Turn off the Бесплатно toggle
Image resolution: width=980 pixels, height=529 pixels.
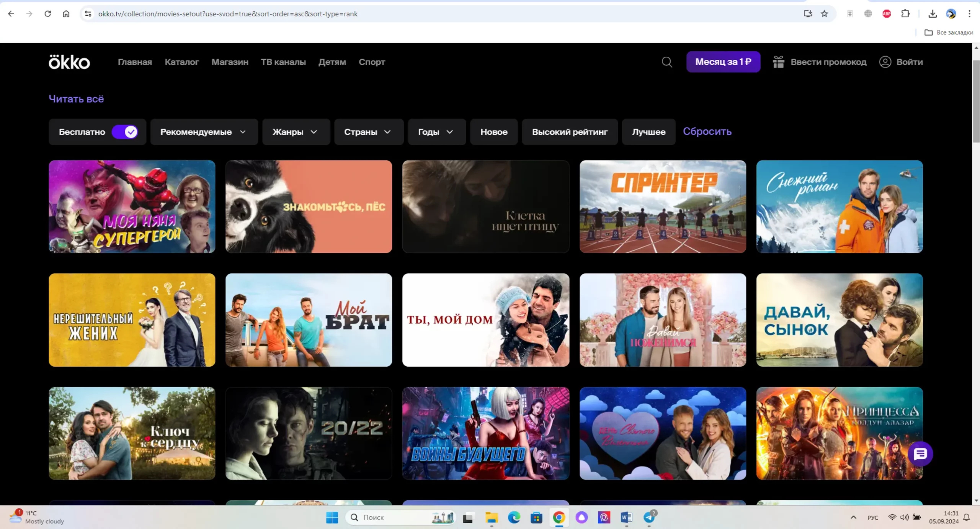pyautogui.click(x=125, y=132)
